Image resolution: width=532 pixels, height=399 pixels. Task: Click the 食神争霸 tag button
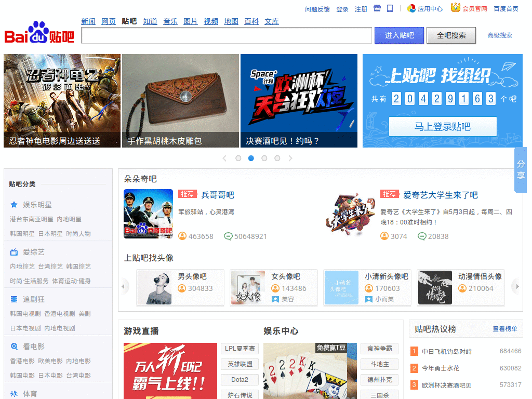(380, 349)
